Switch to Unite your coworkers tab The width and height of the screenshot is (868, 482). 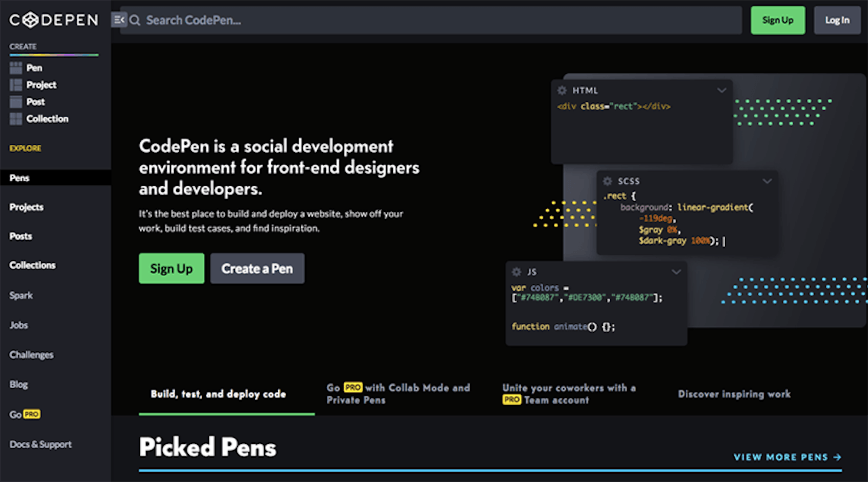569,394
